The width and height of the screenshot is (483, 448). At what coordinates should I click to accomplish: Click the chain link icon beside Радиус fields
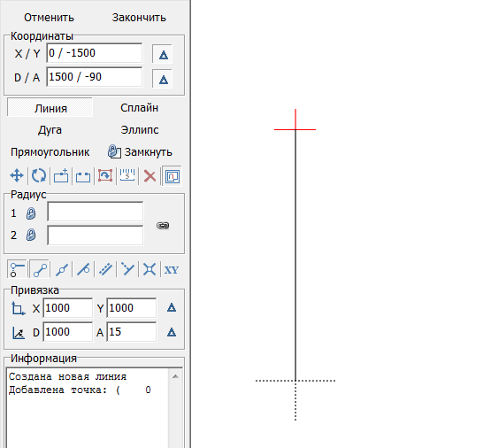(163, 226)
